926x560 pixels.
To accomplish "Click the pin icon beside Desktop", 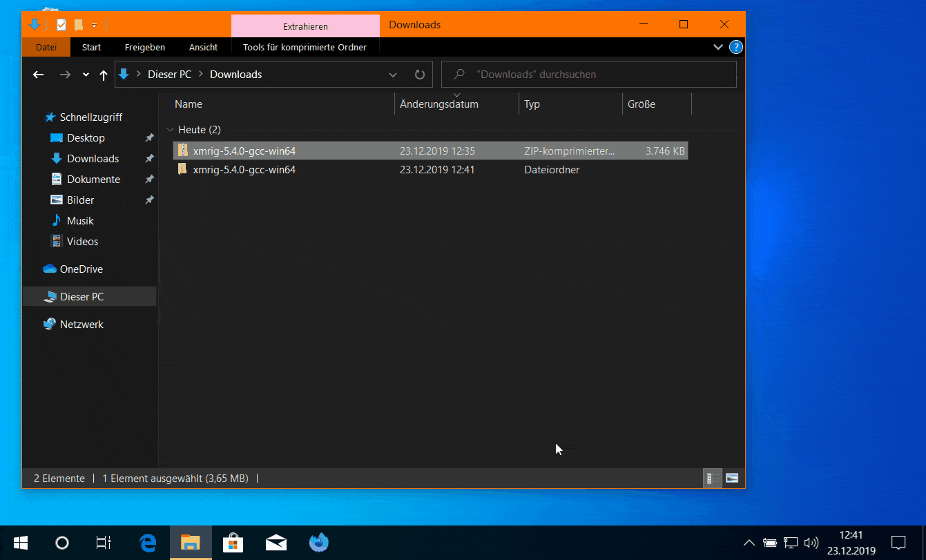I will [149, 138].
